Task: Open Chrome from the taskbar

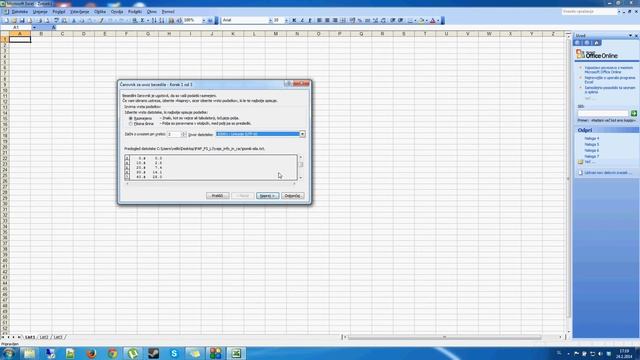Action: (x=113, y=353)
